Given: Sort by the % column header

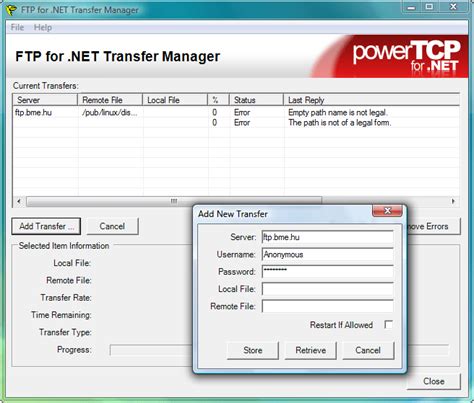Looking at the screenshot, I should pos(218,100).
